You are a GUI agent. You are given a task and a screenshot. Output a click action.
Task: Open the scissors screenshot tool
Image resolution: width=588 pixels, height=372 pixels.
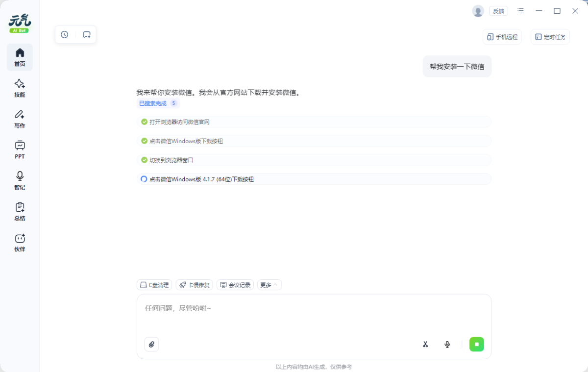click(425, 344)
